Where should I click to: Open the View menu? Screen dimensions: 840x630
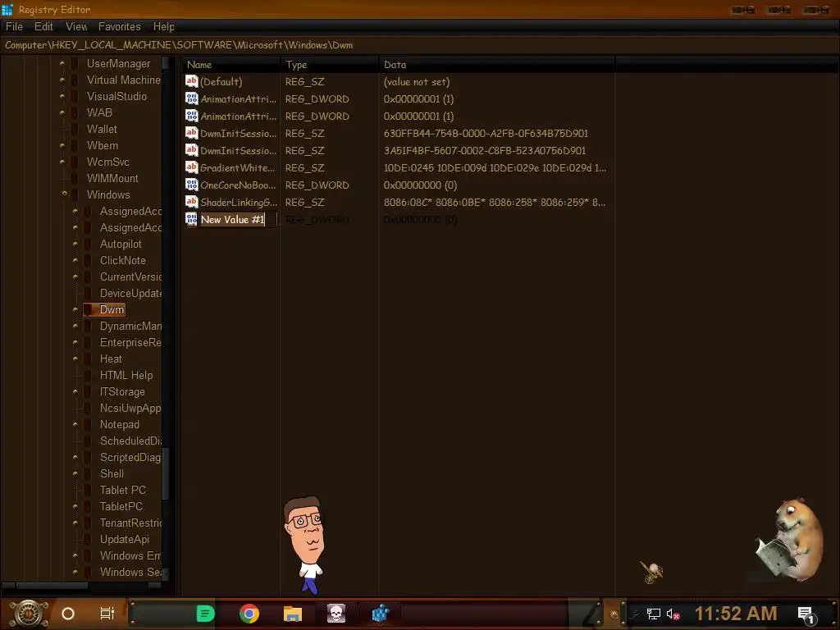[76, 26]
